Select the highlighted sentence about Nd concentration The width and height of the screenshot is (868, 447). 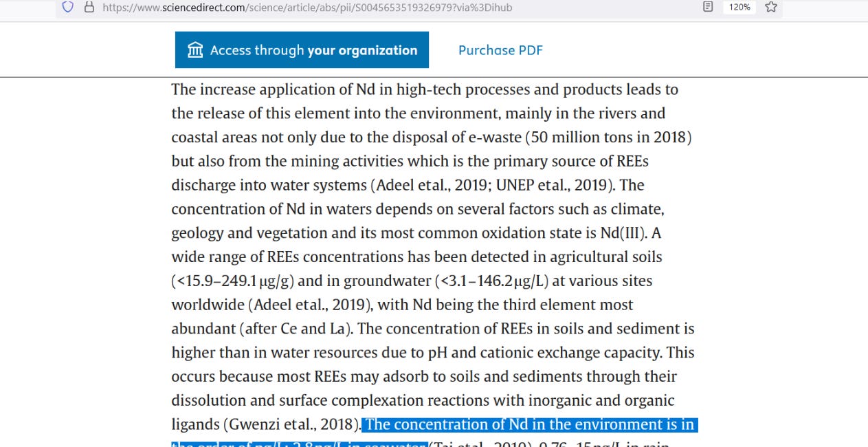(529, 424)
